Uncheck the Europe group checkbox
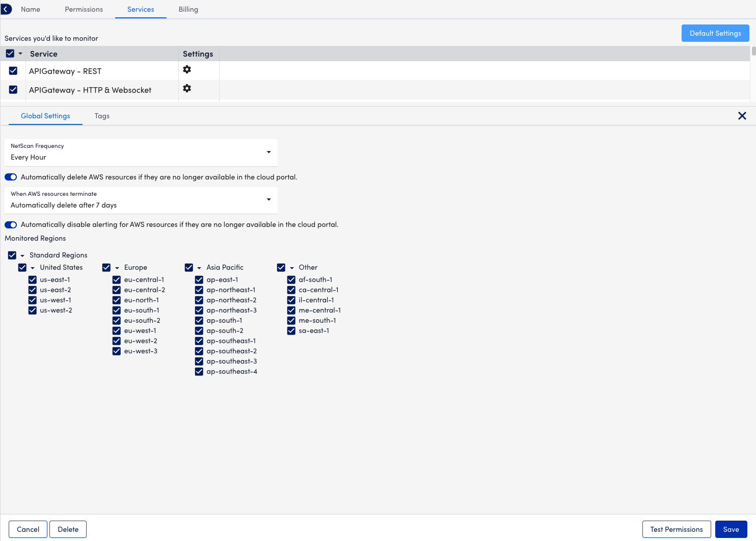The width and height of the screenshot is (756, 541). (x=106, y=267)
